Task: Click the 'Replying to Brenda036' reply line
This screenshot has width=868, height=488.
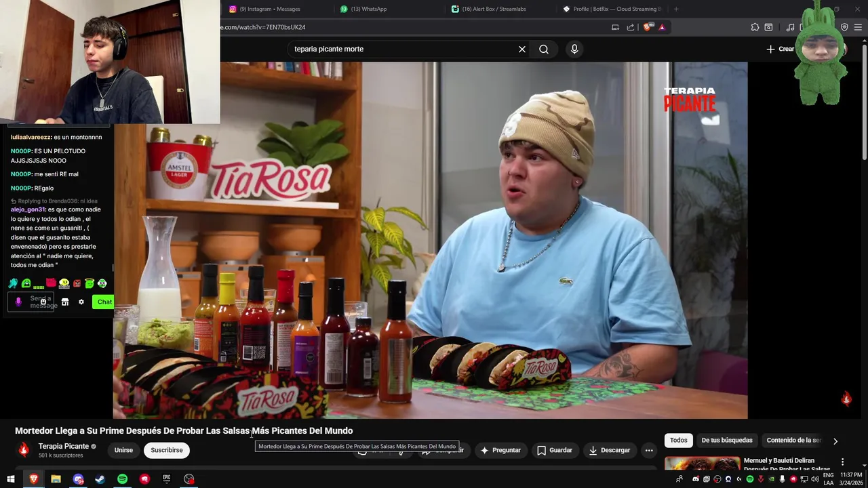Action: [54, 201]
